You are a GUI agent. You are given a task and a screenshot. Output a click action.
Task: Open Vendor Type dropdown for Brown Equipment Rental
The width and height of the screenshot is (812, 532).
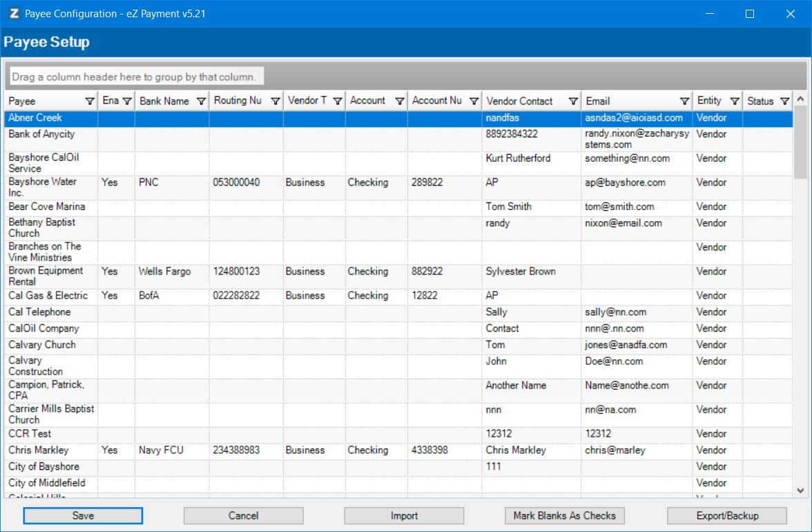click(x=313, y=272)
